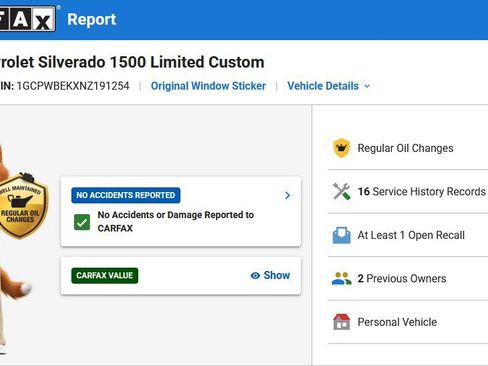The image size is (488, 366).
Task: Click the service history wrench icon
Action: click(342, 191)
